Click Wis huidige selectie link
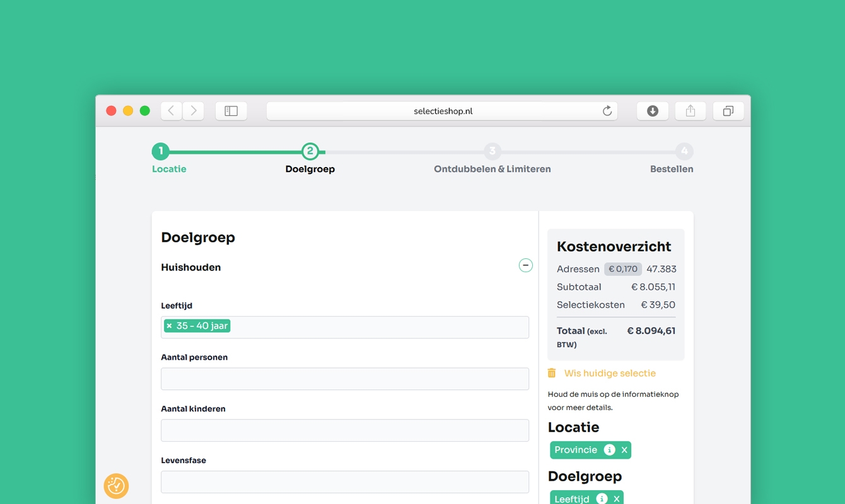This screenshot has width=845, height=504. point(609,373)
